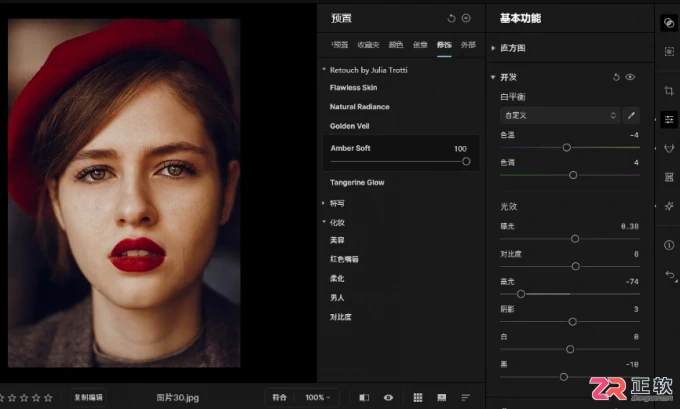
Task: Open the image info icon
Action: point(669,245)
